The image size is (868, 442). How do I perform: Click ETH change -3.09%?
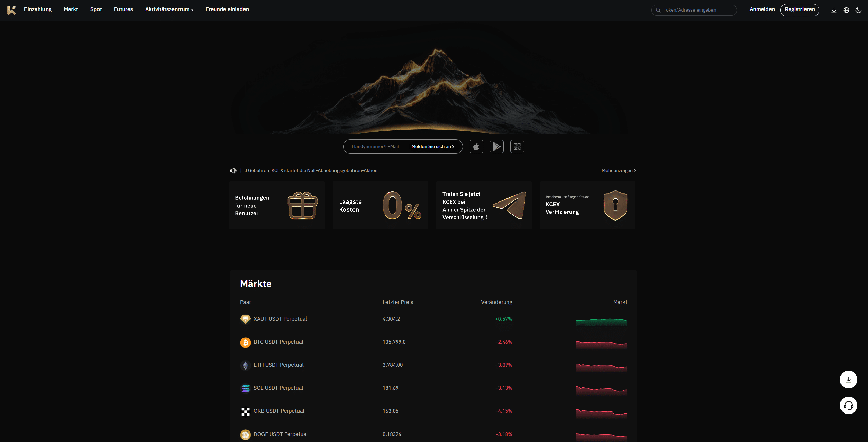pos(504,365)
